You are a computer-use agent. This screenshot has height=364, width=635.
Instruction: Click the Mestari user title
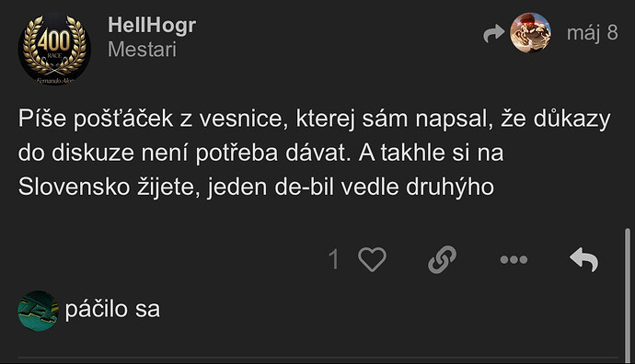coord(142,50)
